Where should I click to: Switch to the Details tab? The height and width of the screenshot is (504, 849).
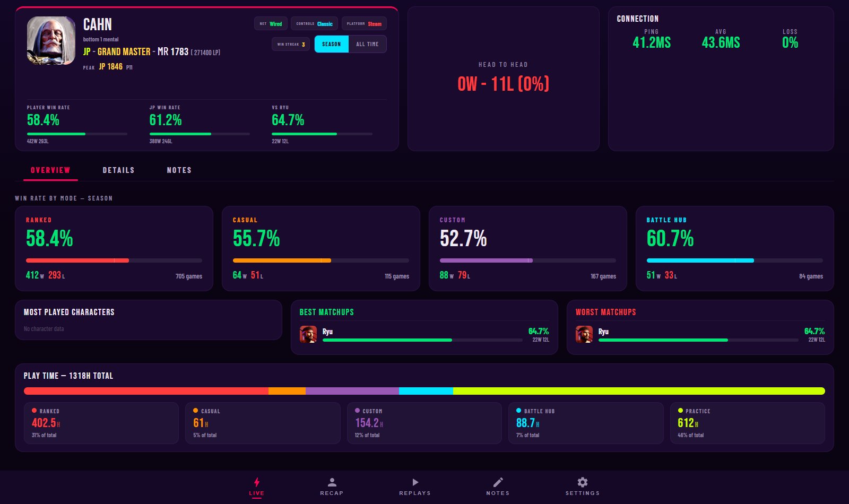(118, 170)
